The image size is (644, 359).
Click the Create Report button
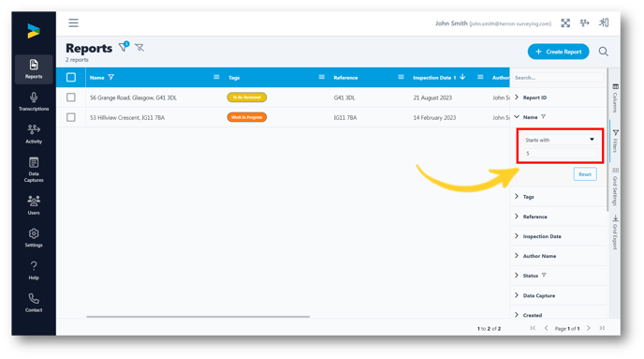click(x=558, y=52)
